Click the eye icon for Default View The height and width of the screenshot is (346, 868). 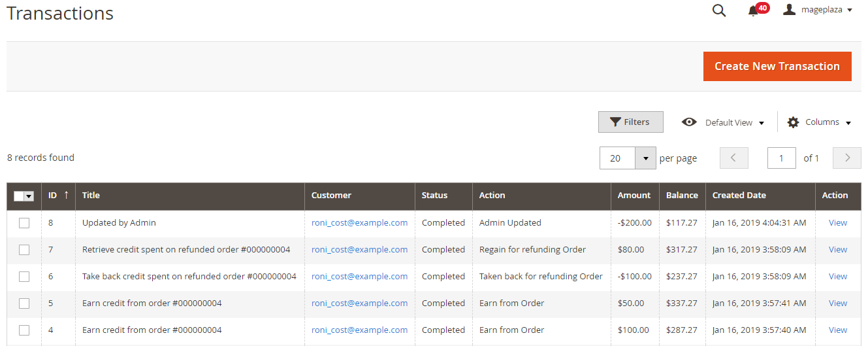point(688,122)
